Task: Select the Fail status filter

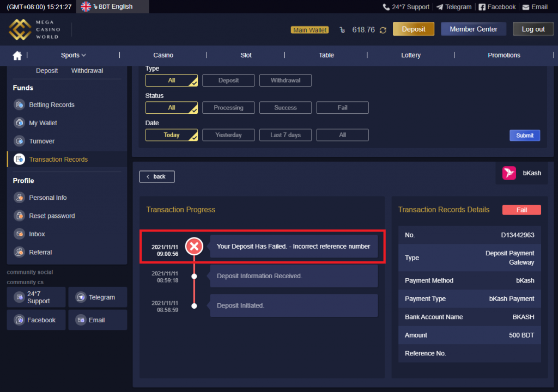Action: [342, 108]
